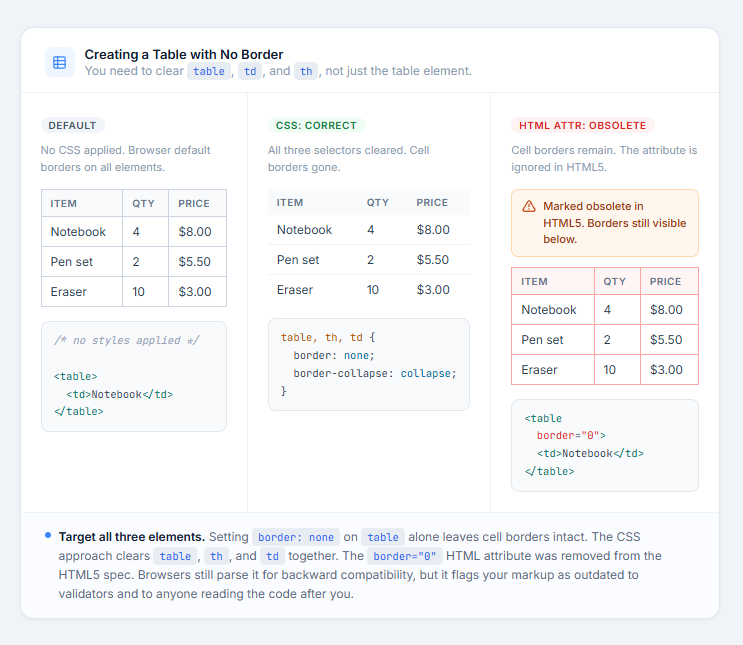Screen dimensions: 743x645
Task: Click the orange warning triangle icon
Action: point(529,207)
